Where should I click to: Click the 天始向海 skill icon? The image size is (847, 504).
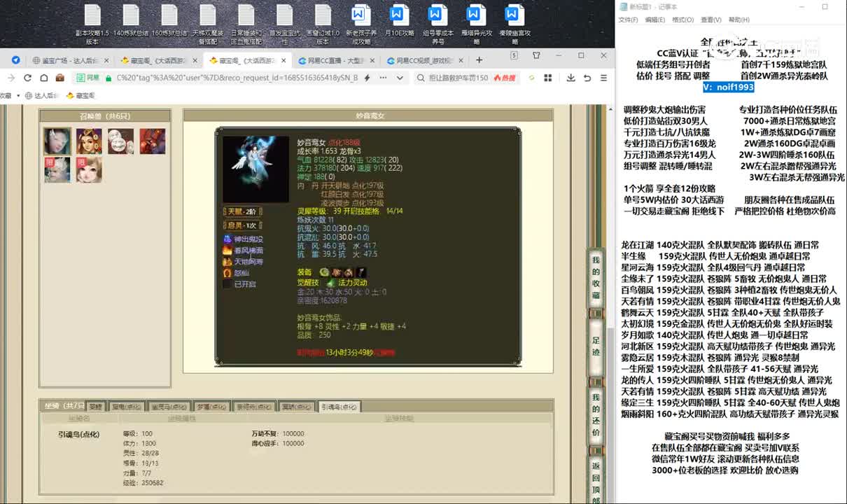pos(227,262)
